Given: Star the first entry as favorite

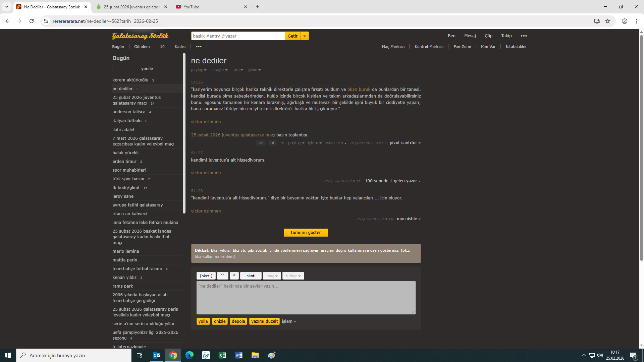Looking at the screenshot, I should point(282,143).
